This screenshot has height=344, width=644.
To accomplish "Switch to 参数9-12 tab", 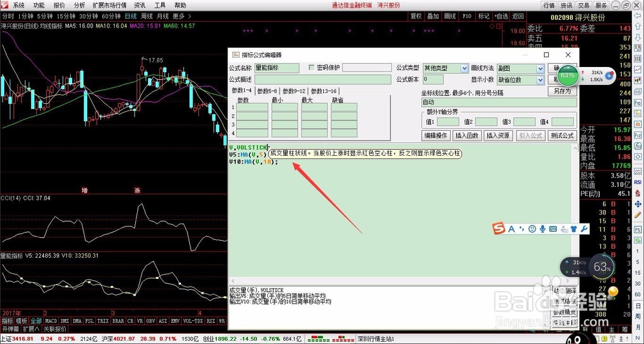I will (x=294, y=91).
